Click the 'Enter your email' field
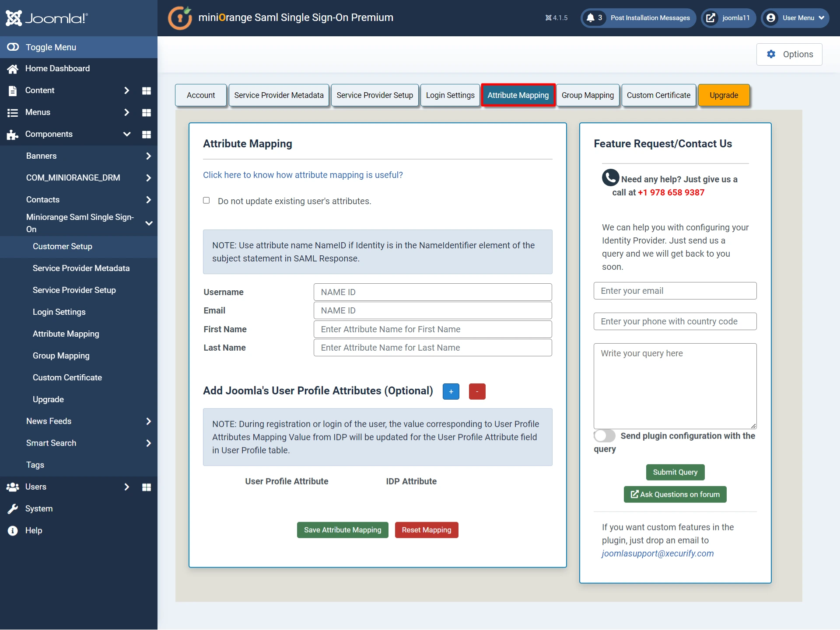840x630 pixels. click(675, 291)
